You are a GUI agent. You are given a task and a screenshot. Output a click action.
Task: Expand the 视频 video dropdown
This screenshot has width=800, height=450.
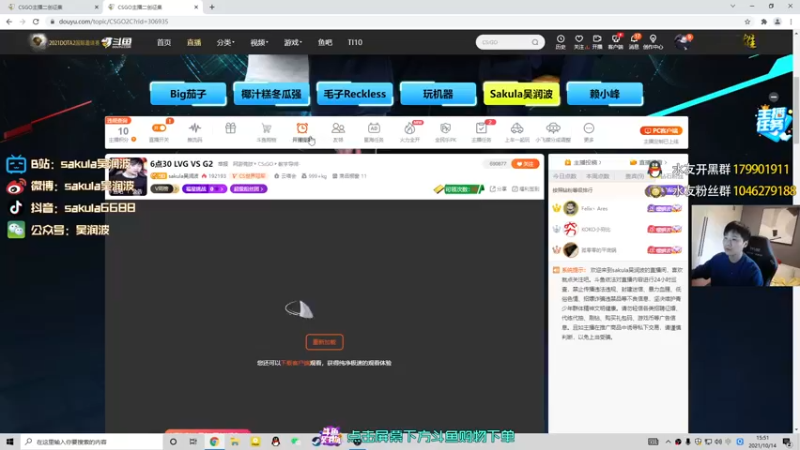[x=259, y=42]
